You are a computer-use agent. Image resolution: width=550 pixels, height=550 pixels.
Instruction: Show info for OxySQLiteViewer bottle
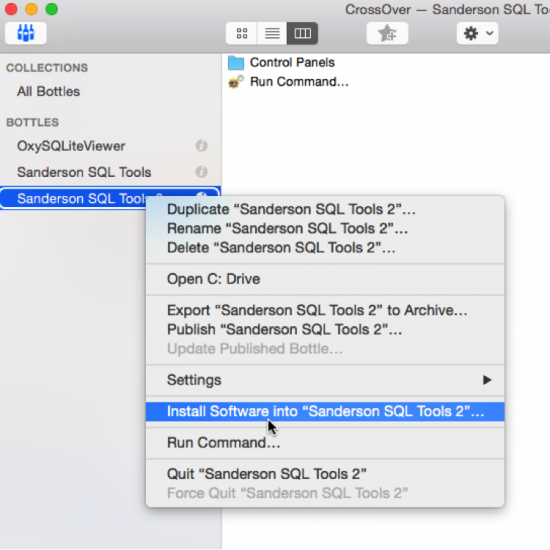pyautogui.click(x=201, y=146)
